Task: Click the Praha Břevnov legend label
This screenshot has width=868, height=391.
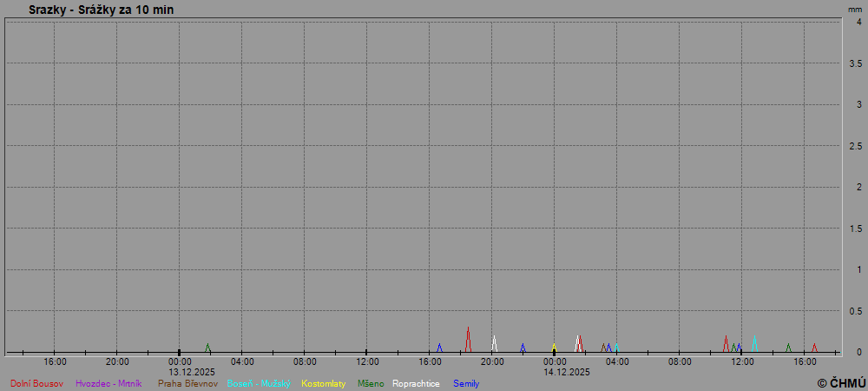Action: (187, 383)
